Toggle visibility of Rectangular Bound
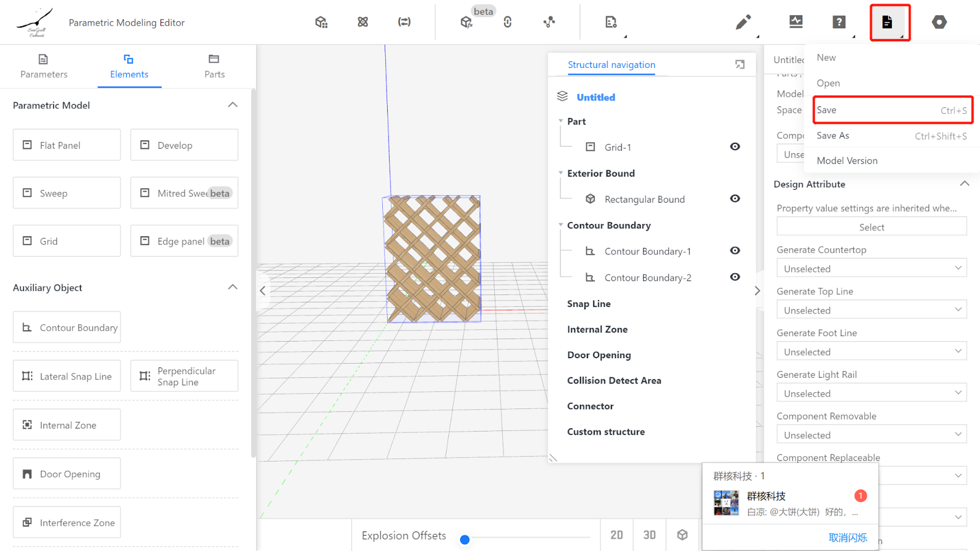 coord(735,199)
